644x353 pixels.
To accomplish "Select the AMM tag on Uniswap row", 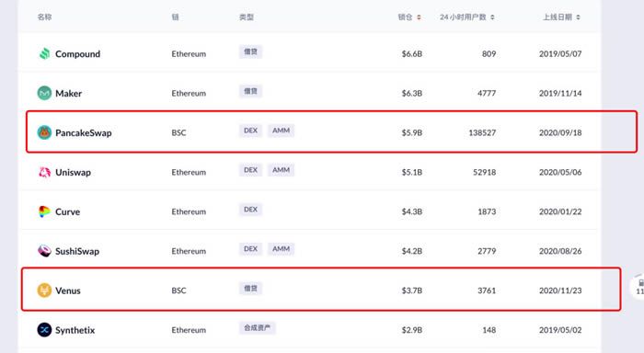I will [281, 170].
